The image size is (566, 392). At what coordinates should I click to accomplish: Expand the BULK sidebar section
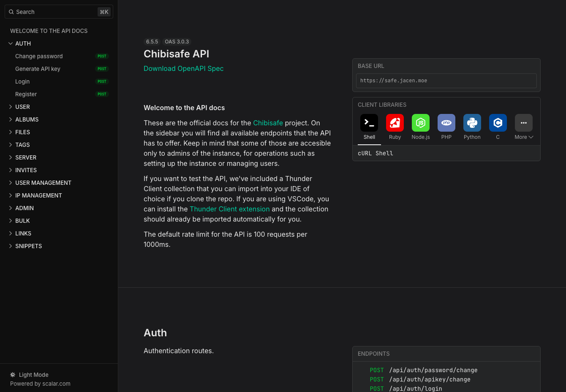(11, 221)
